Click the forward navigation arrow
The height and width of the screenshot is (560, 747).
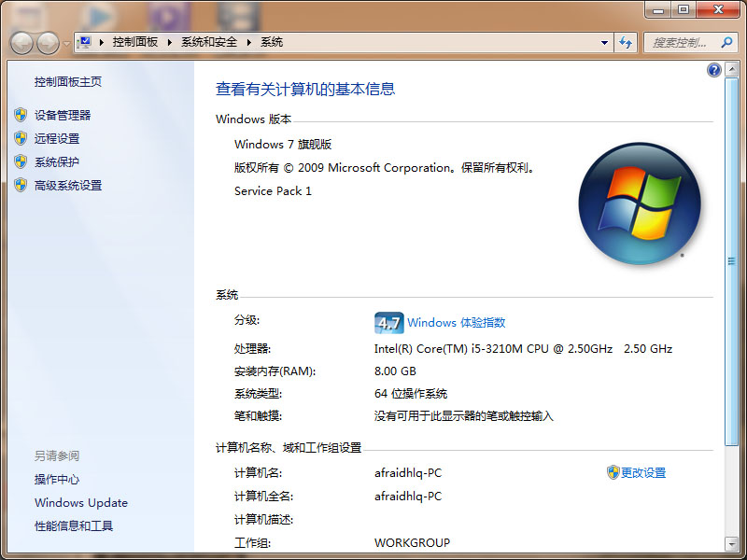coord(47,42)
